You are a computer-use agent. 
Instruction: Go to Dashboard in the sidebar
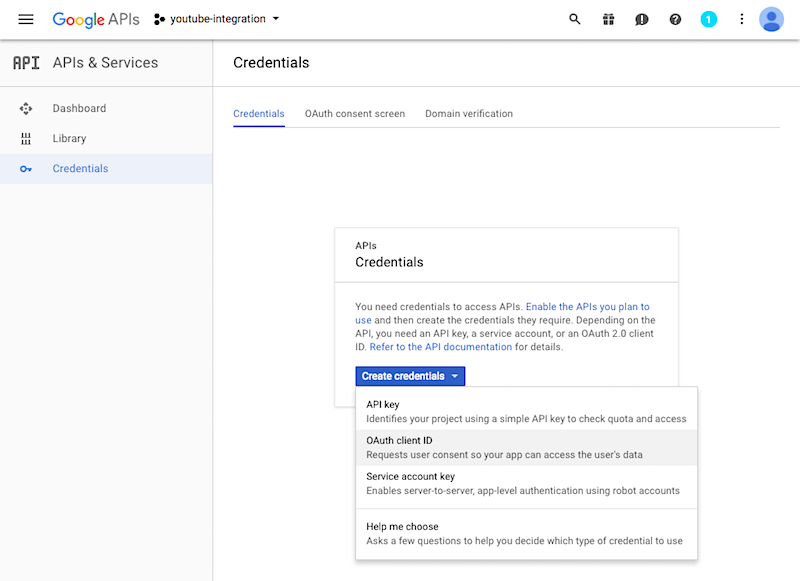pyautogui.click(x=79, y=108)
